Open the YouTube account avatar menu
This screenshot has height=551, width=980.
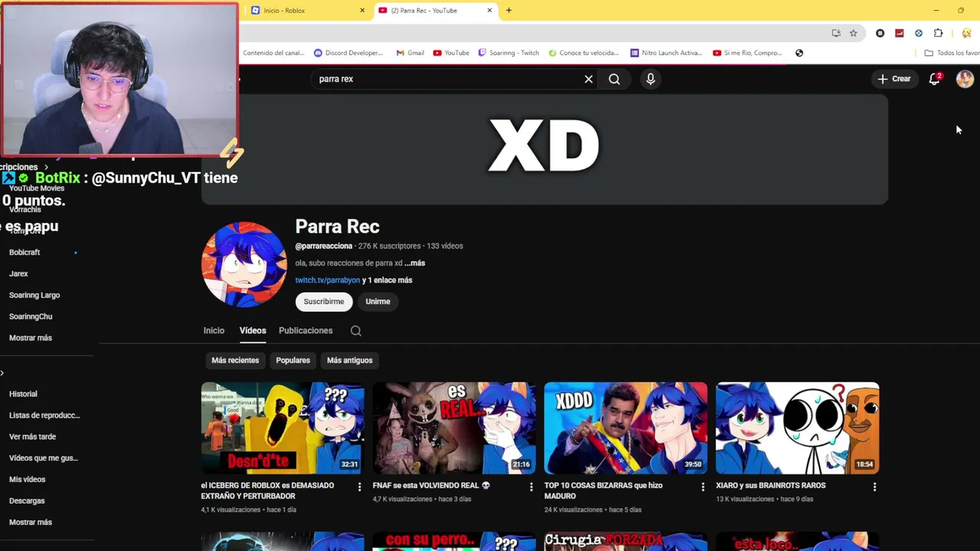point(965,79)
